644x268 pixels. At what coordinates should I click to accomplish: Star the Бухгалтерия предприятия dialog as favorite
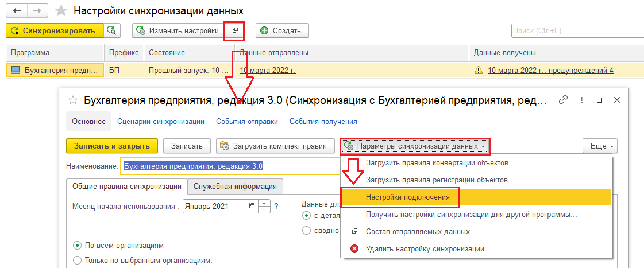click(72, 100)
